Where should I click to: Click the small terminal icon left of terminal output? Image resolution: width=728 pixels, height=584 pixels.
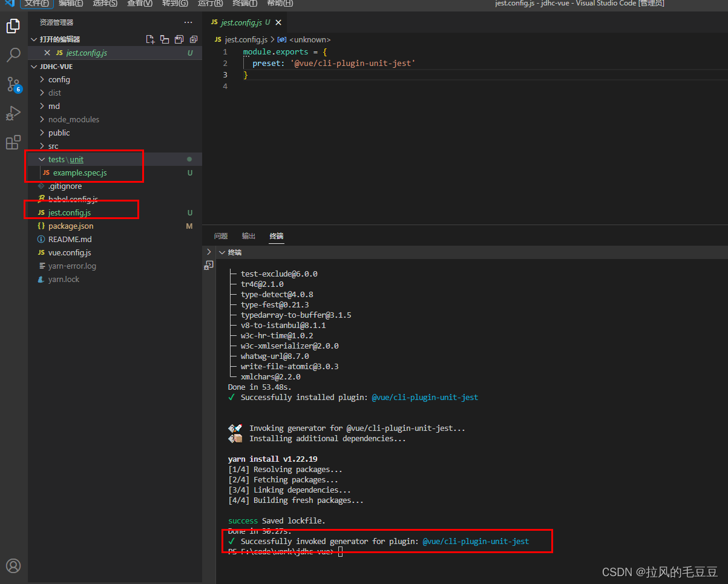coord(209,265)
